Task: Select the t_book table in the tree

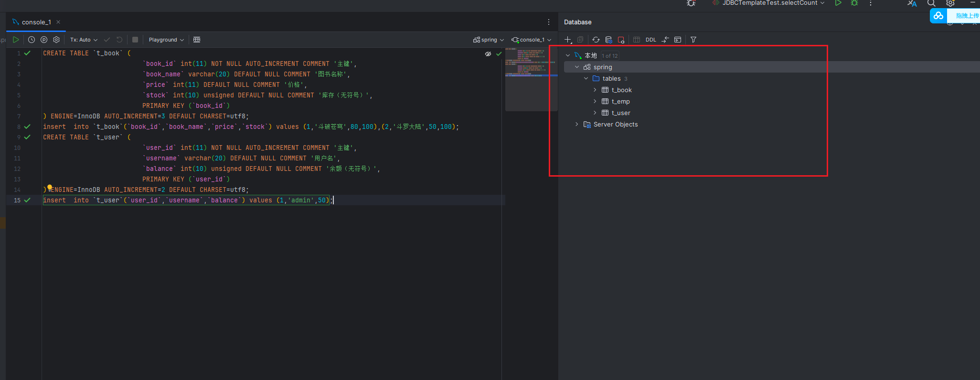Action: 621,90
